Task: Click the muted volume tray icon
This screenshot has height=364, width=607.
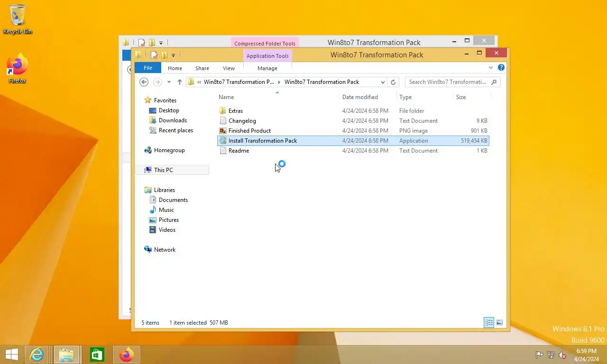Action: tap(562, 355)
